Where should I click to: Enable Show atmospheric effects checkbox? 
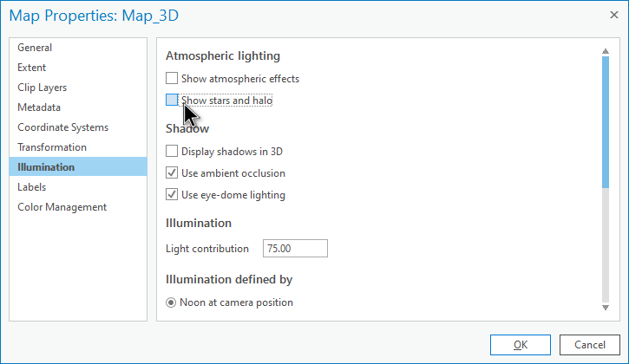point(172,79)
